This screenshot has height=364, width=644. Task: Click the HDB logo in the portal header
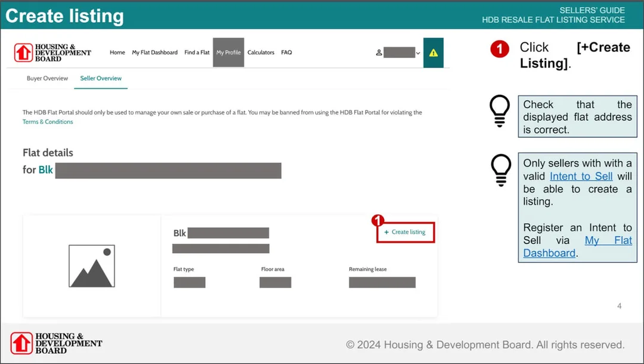point(52,53)
